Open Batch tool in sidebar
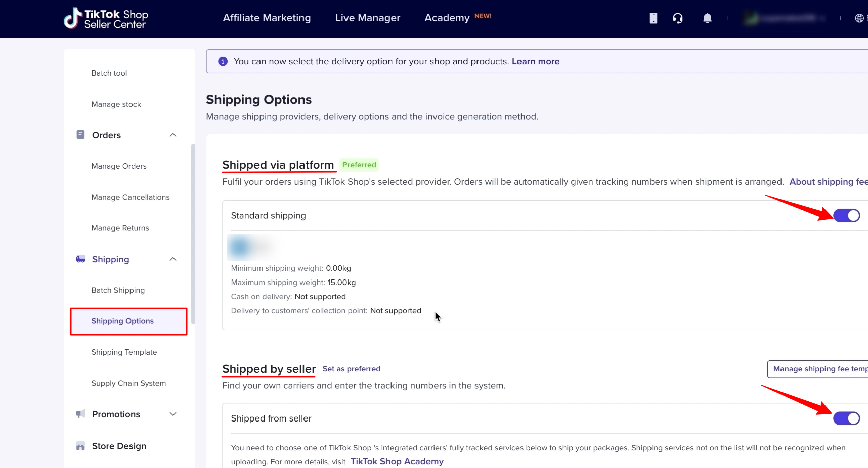Viewport: 868px width, 468px height. tap(109, 73)
